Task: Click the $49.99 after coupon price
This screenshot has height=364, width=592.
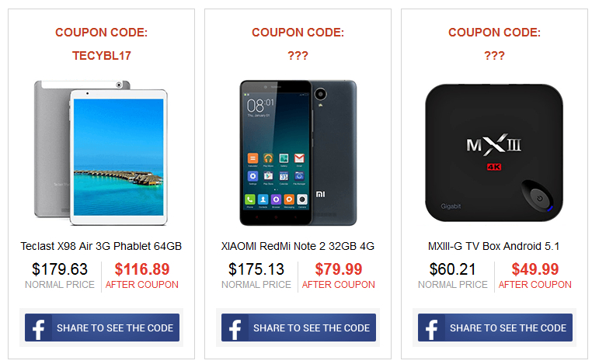Action: coord(535,269)
